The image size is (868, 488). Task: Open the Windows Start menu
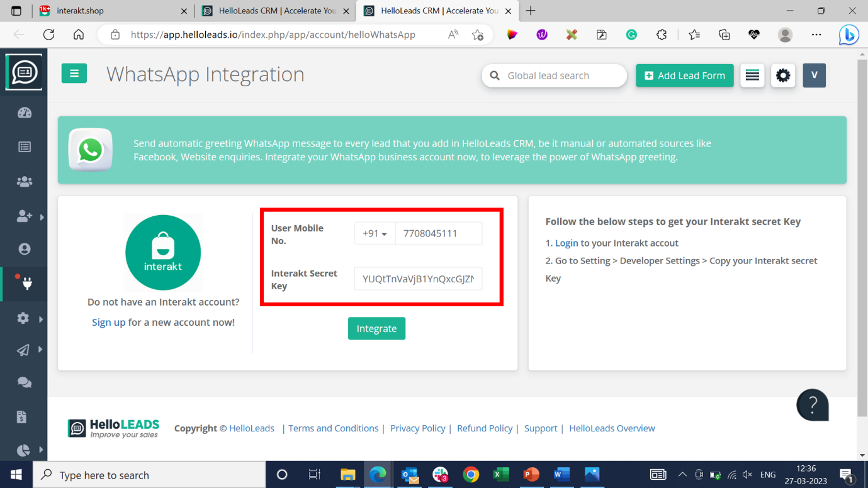[x=16, y=475]
